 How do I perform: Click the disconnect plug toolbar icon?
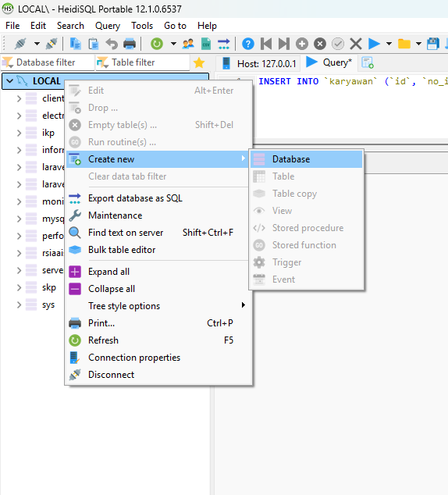[x=52, y=44]
